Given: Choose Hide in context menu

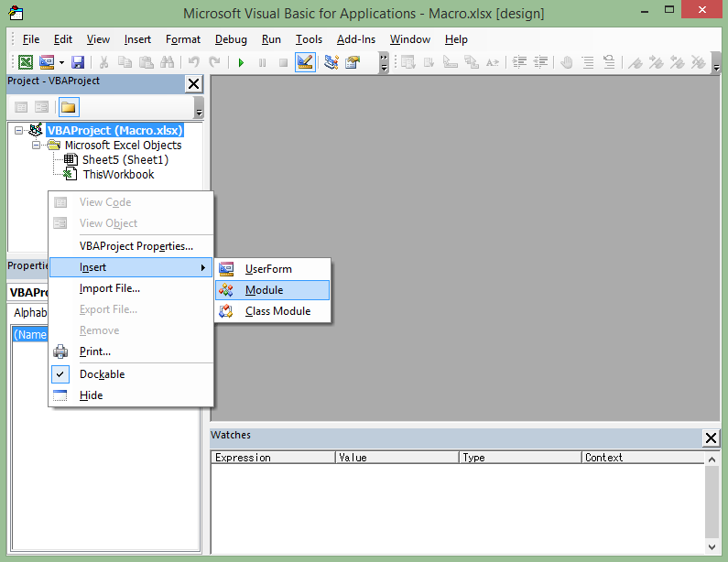Looking at the screenshot, I should point(131,395).
